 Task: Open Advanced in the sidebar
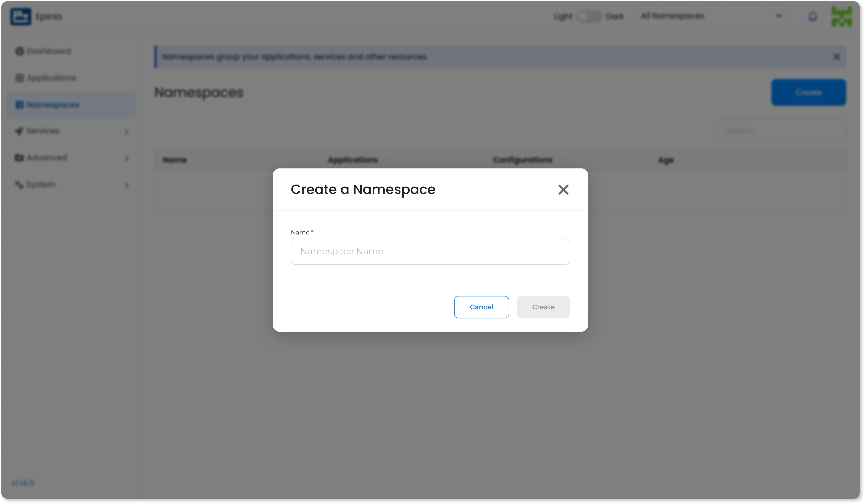[x=71, y=158]
